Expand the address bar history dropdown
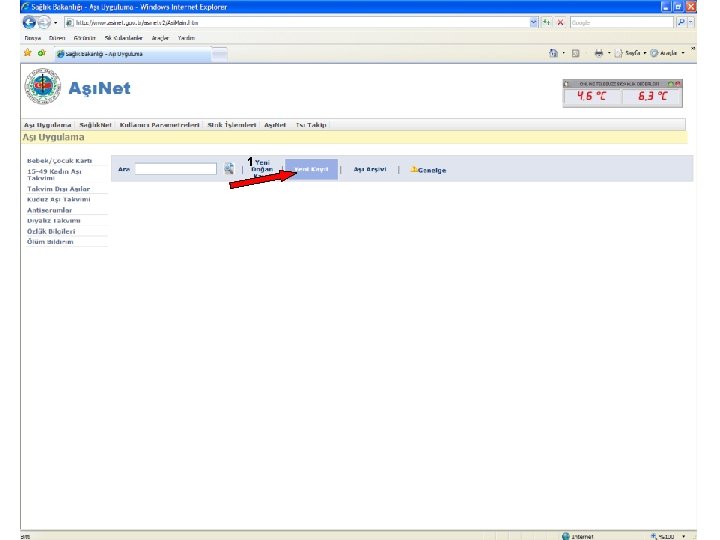This screenshot has height=540, width=720. (x=534, y=22)
